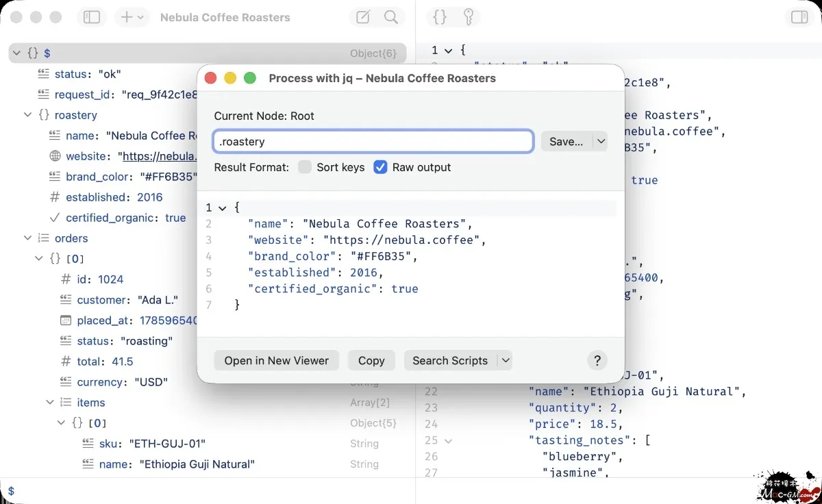The width and height of the screenshot is (822, 504).
Task: Collapse the orders [0] object node
Action: coord(39,259)
